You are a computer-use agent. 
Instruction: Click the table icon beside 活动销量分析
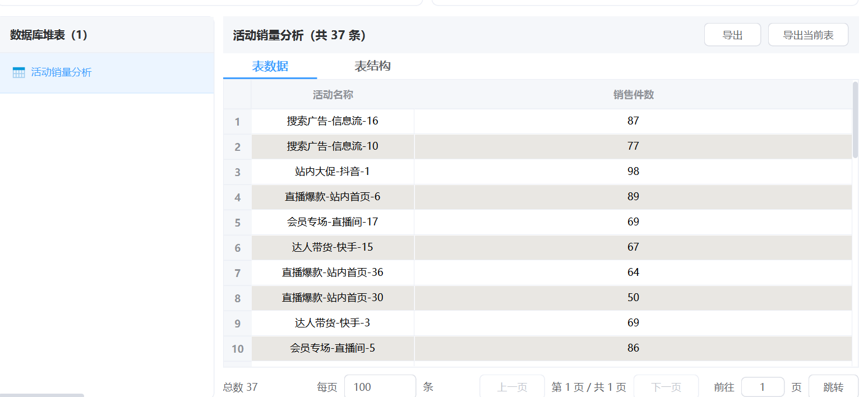pyautogui.click(x=19, y=72)
